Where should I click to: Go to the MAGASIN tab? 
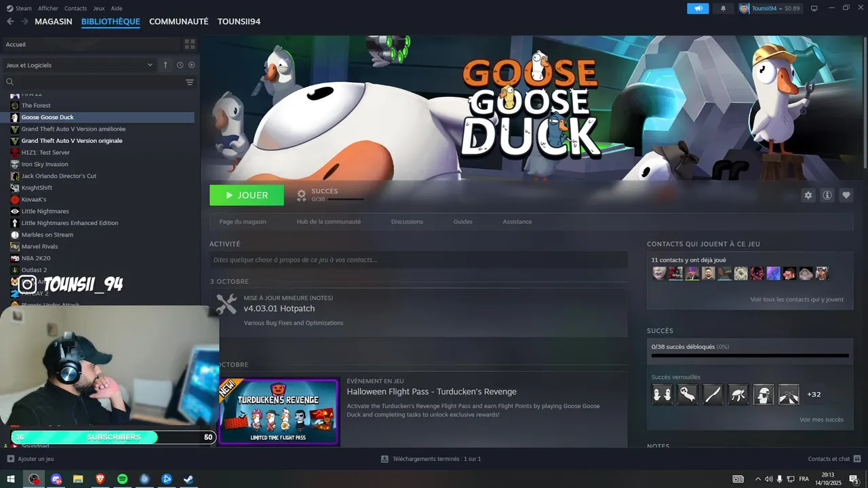pyautogui.click(x=54, y=22)
